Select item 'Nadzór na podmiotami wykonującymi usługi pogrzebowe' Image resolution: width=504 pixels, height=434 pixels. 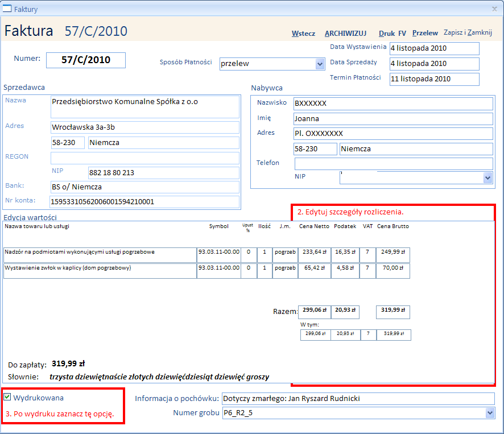coord(100,255)
